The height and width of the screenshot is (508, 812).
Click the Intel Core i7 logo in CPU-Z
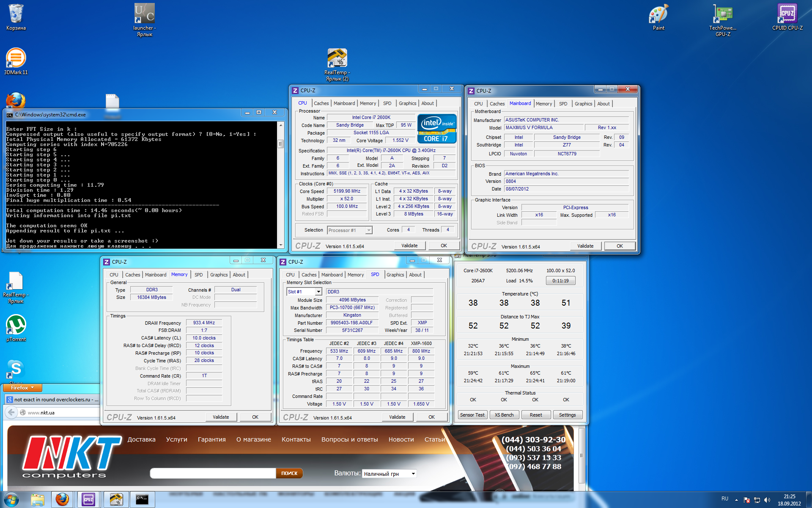coord(437,128)
